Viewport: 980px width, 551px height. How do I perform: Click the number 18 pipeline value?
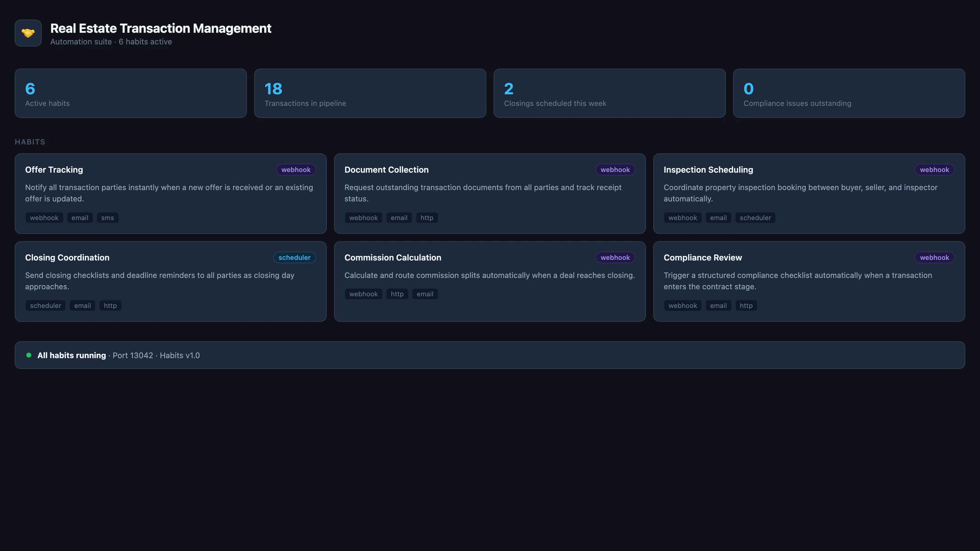tap(273, 88)
